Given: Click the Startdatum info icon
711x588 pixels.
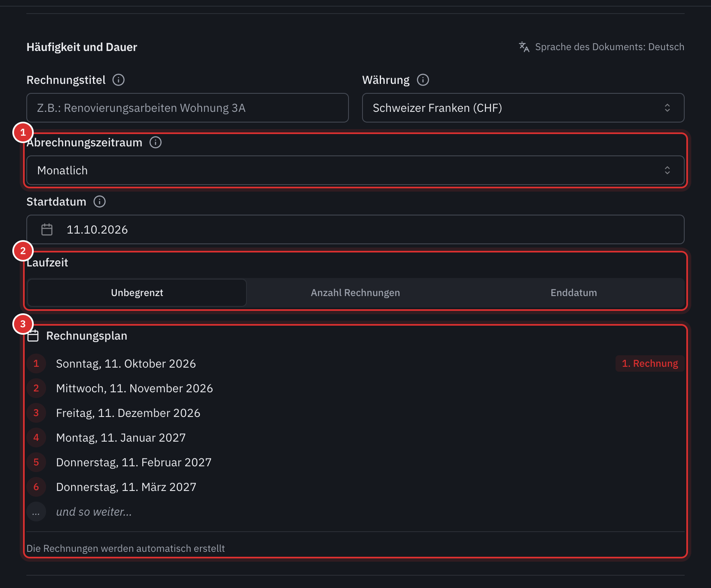Looking at the screenshot, I should pyautogui.click(x=100, y=201).
